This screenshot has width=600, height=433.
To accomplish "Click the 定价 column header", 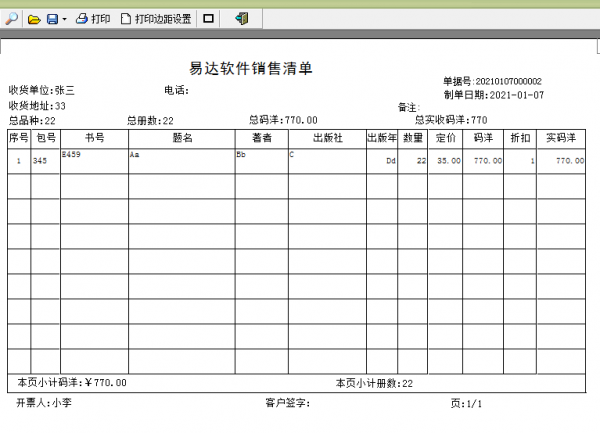I will tap(445, 138).
